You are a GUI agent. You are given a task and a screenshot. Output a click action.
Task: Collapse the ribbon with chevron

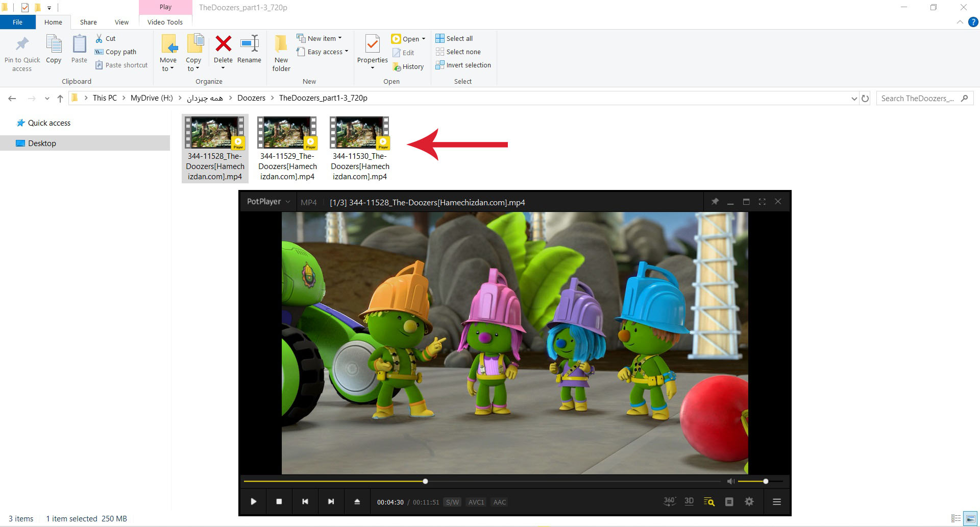[x=960, y=22]
